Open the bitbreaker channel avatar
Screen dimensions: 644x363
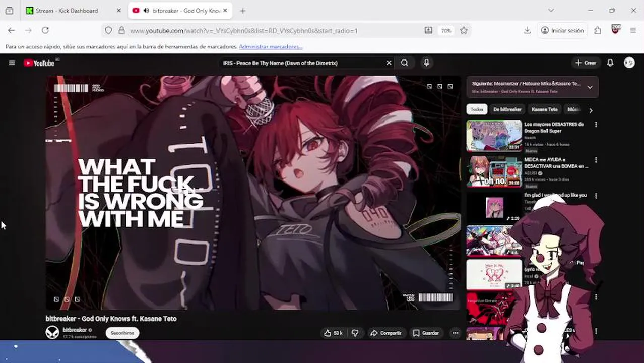click(x=52, y=332)
